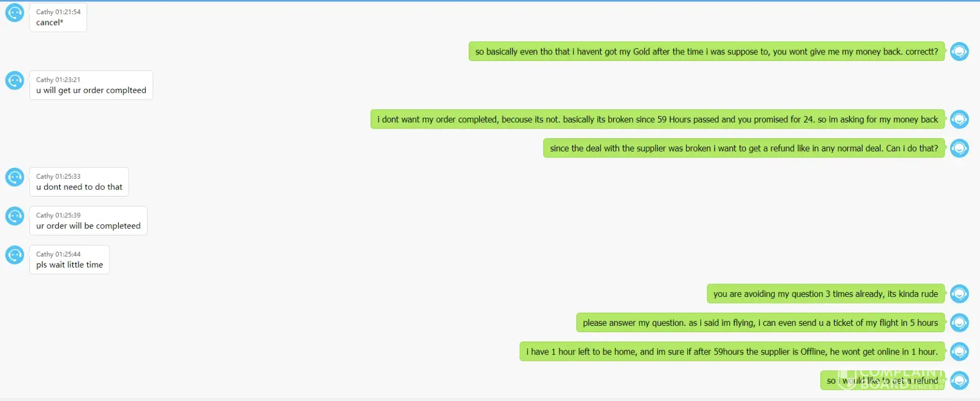The width and height of the screenshot is (980, 401).
Task: Click the green "so i would like to get a refund" bubble
Action: [x=883, y=380]
